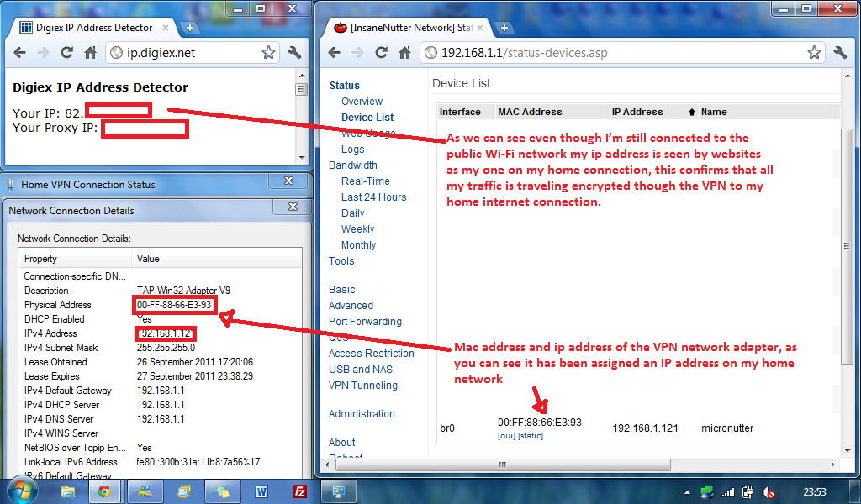This screenshot has width=861, height=504.
Task: Open Real-Time bandwidth page
Action: pyautogui.click(x=365, y=181)
